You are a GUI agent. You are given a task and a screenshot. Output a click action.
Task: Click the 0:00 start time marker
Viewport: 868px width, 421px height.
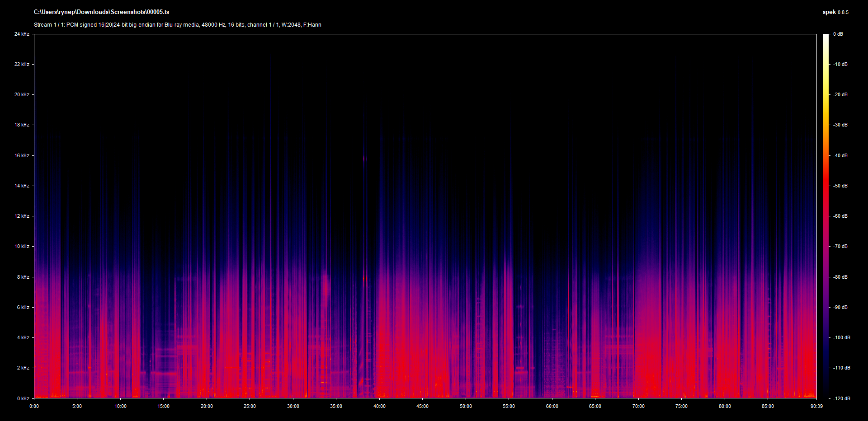(x=34, y=406)
